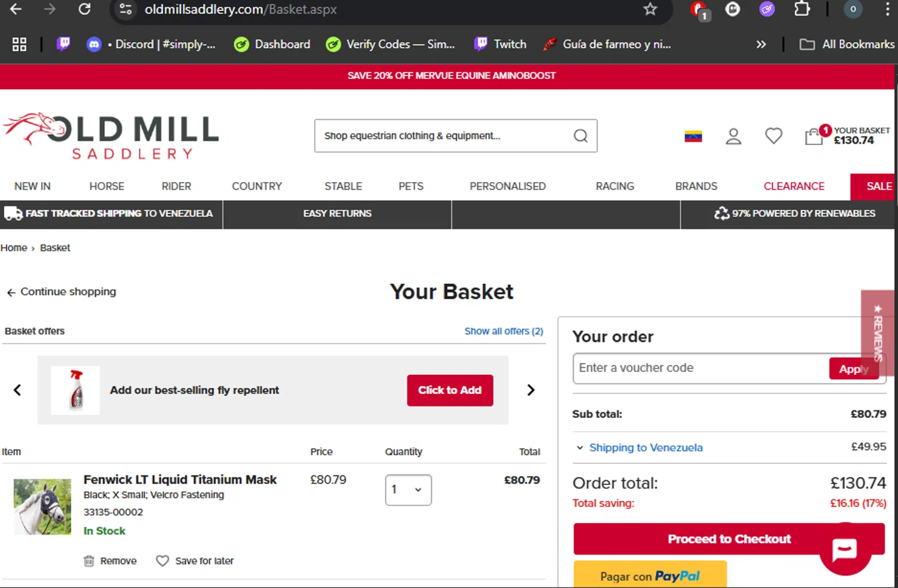Show next basket offer arrow
This screenshot has width=898, height=588.
pyautogui.click(x=530, y=390)
